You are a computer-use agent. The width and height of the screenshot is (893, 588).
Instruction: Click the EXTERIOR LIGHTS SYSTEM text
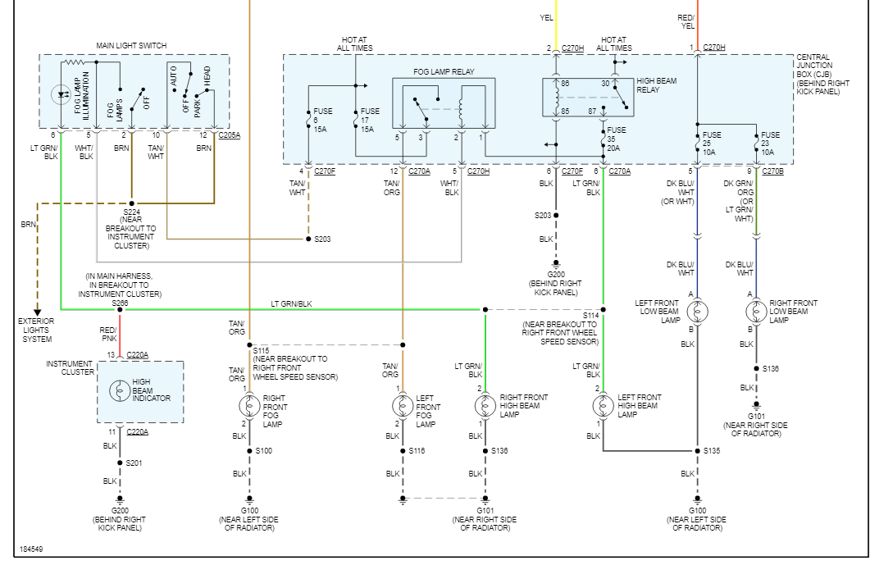36,330
